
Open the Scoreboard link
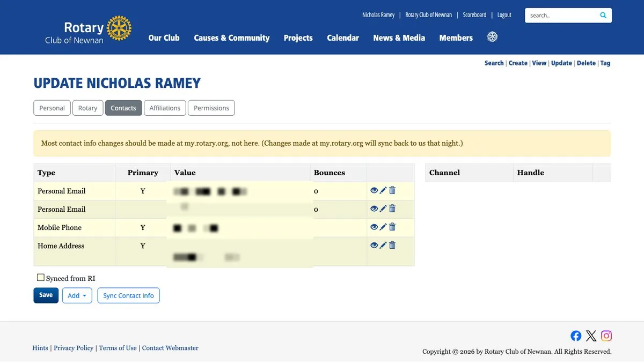pos(474,15)
